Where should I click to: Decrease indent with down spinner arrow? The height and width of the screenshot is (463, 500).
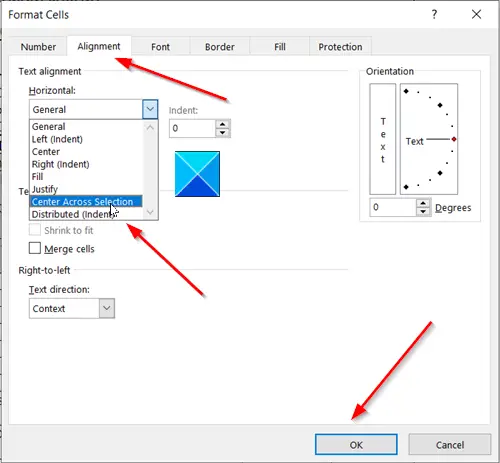pyautogui.click(x=223, y=133)
